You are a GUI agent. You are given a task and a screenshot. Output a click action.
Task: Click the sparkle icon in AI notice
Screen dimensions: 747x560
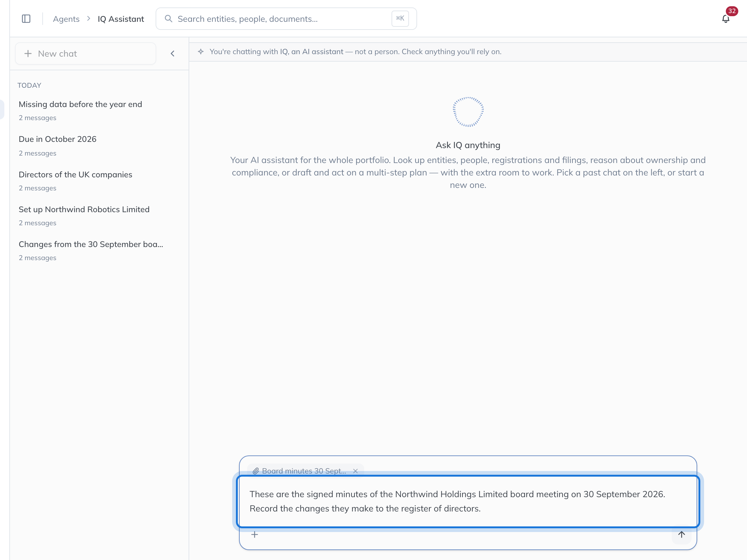point(201,52)
